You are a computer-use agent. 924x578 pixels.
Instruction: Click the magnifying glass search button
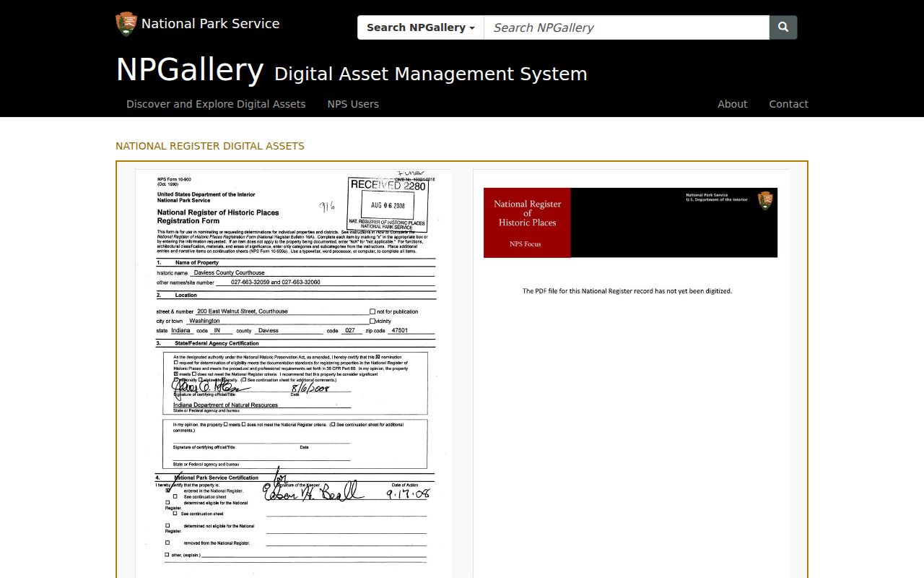pos(783,27)
